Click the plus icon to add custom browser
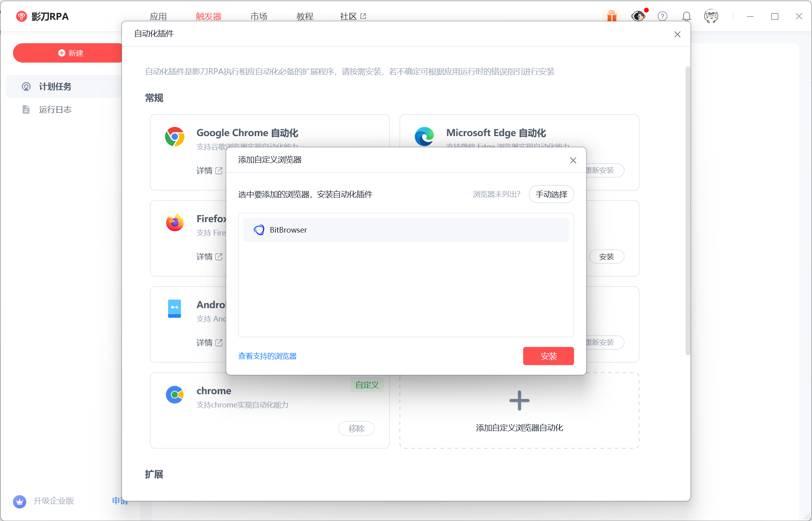Viewport: 812px width, 521px height. click(519, 401)
